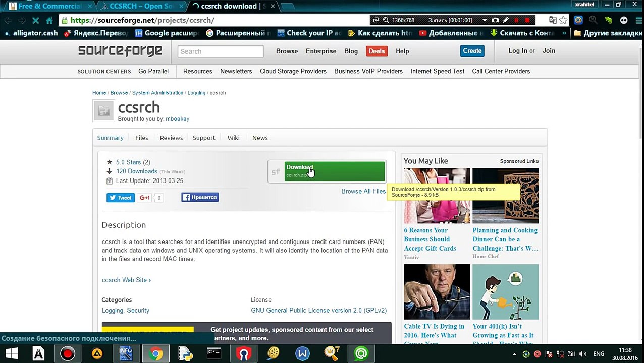Click the blue Create button

click(x=472, y=51)
